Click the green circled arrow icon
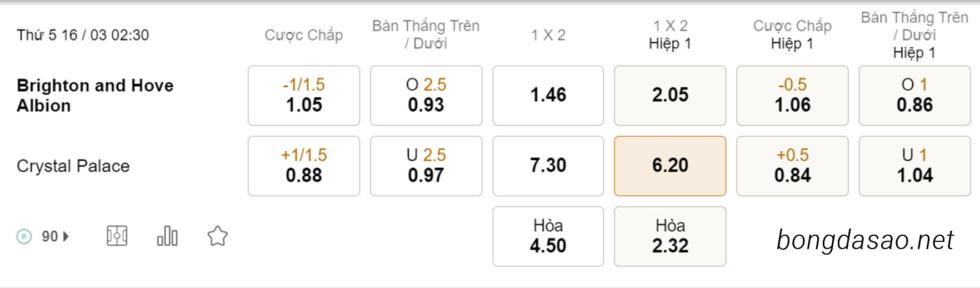 pyautogui.click(x=24, y=237)
